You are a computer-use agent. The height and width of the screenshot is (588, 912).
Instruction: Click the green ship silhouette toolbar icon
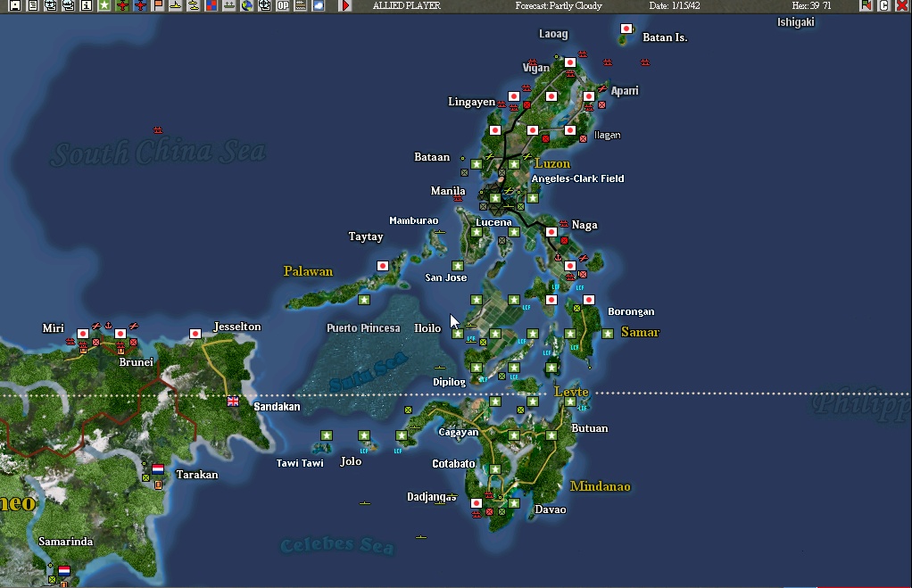pyautogui.click(x=229, y=5)
